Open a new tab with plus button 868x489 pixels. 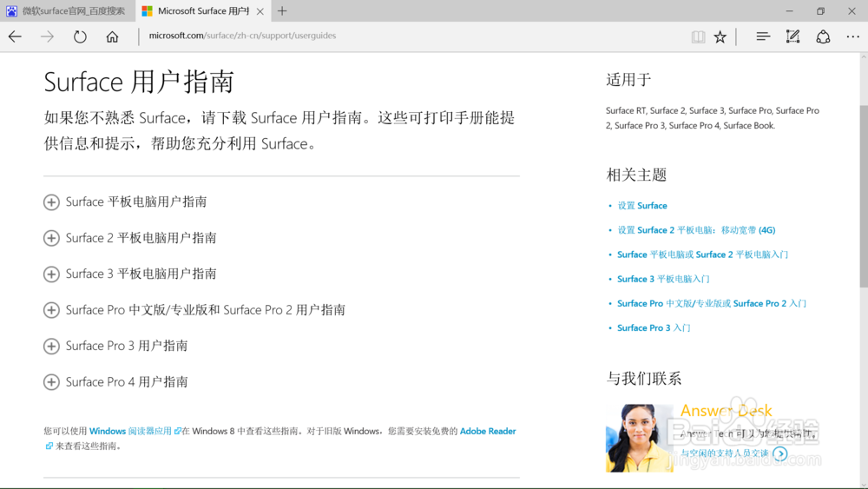[282, 10]
